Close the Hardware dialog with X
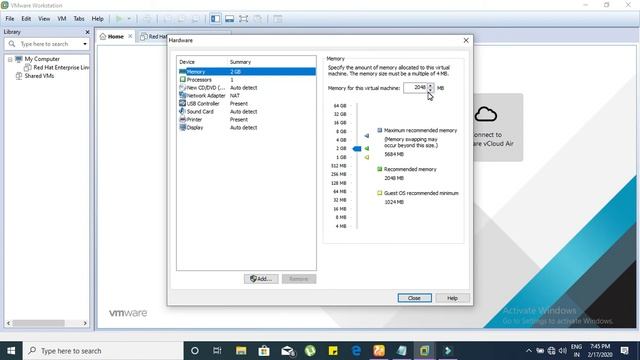640x360 pixels. coord(466,40)
